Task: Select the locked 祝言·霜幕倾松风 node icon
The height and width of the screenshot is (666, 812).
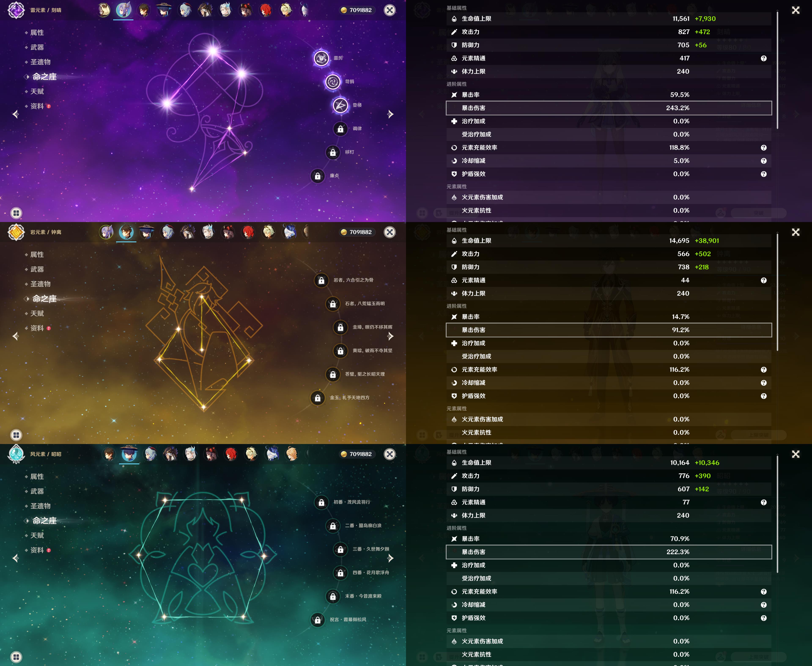Action: click(x=318, y=620)
